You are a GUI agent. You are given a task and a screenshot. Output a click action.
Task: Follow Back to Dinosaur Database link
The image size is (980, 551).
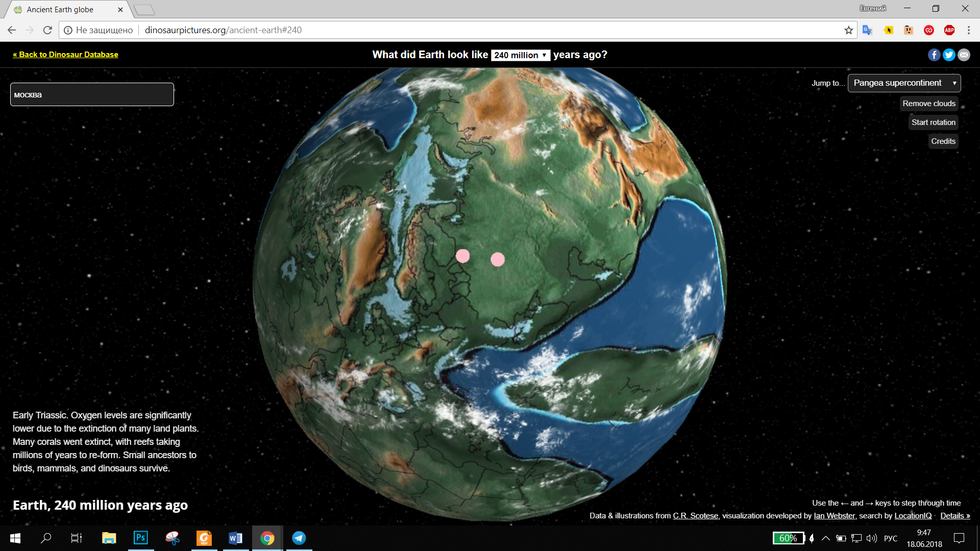(65, 55)
